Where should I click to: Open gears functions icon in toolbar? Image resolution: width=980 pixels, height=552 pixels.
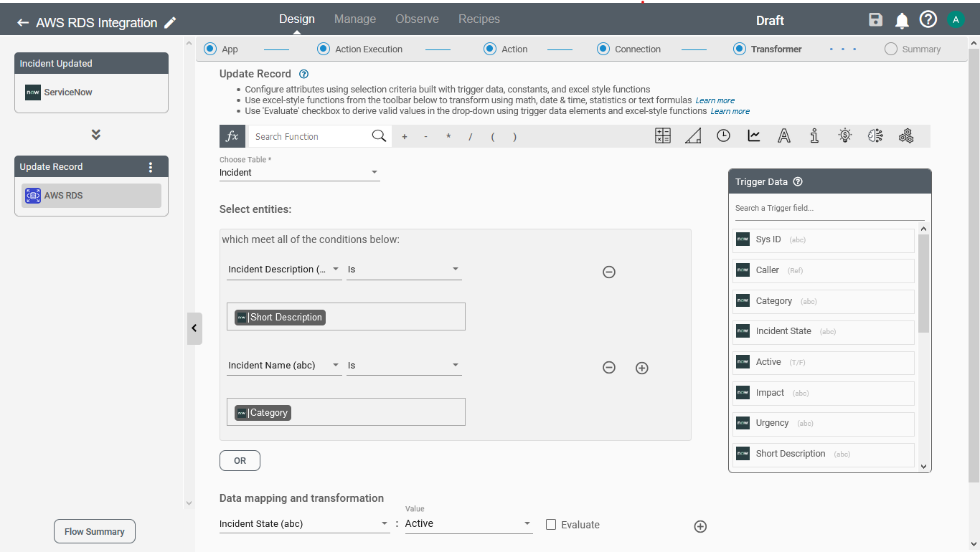coord(906,136)
